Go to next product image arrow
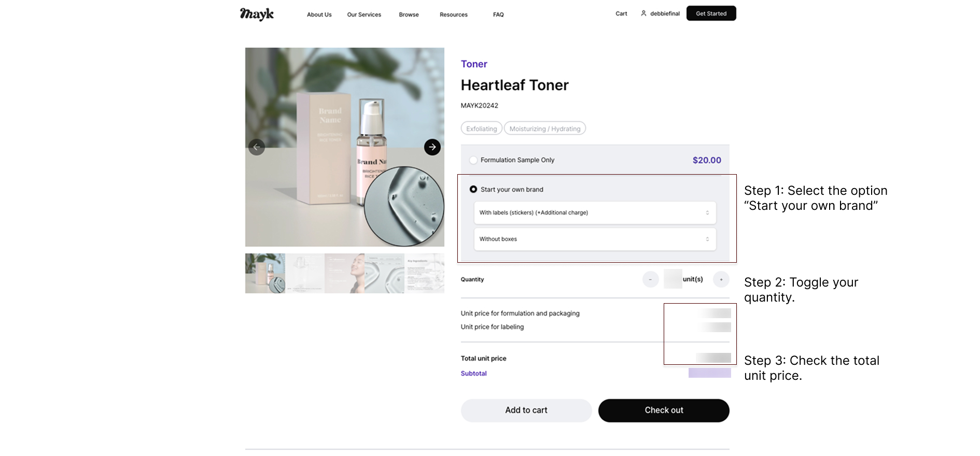Viewport: 980px width, 456px height. [x=432, y=147]
